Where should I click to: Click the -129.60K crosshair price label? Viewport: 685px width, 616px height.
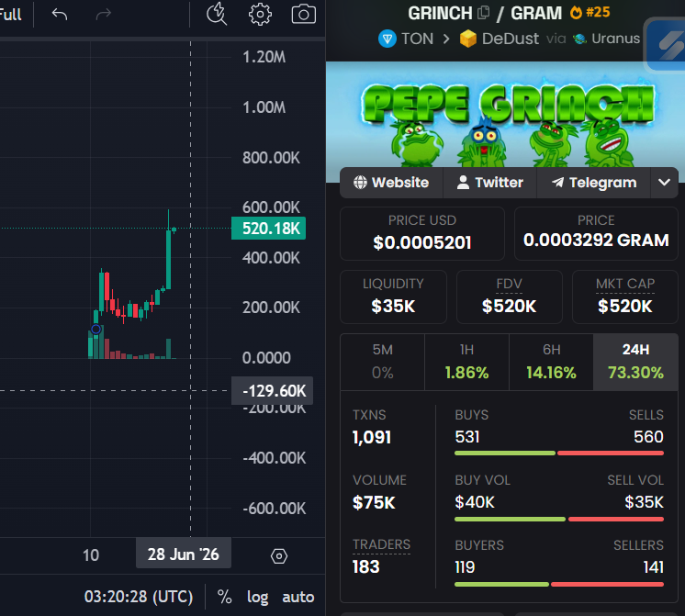[272, 390]
